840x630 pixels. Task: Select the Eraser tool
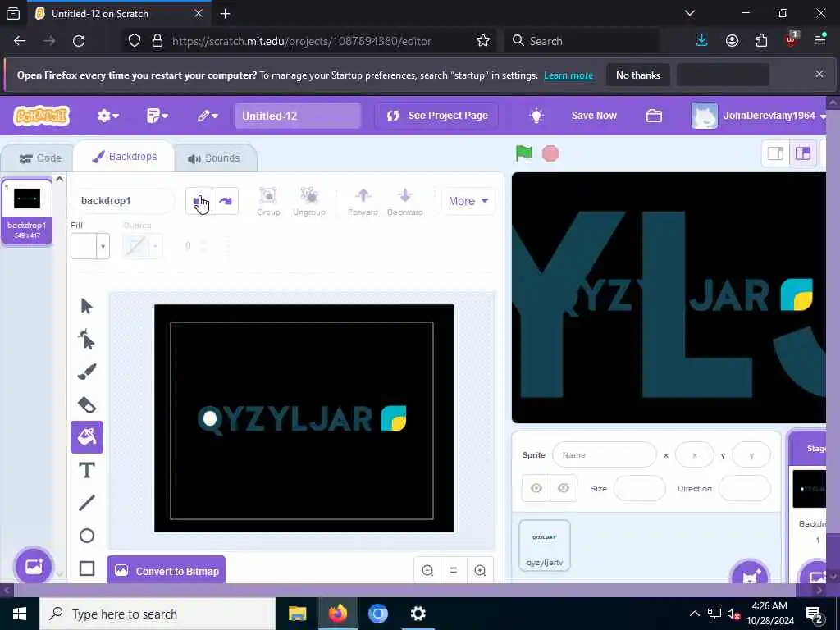click(87, 404)
